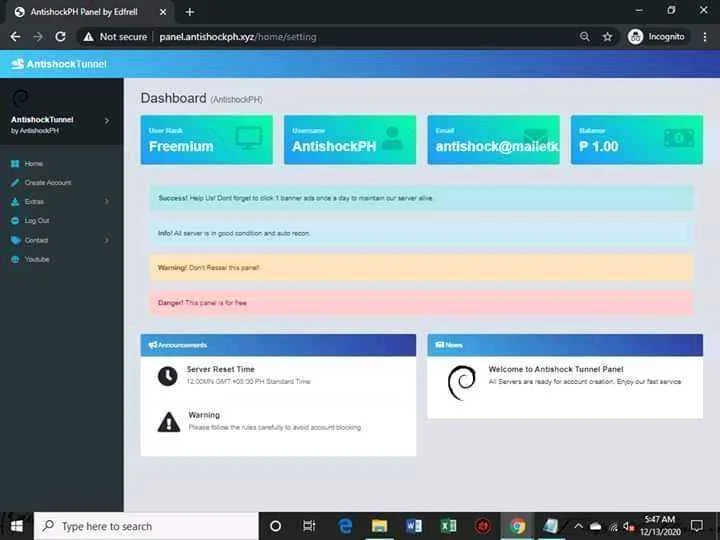
Task: Expand the Contact chevron arrow
Action: pyautogui.click(x=107, y=240)
